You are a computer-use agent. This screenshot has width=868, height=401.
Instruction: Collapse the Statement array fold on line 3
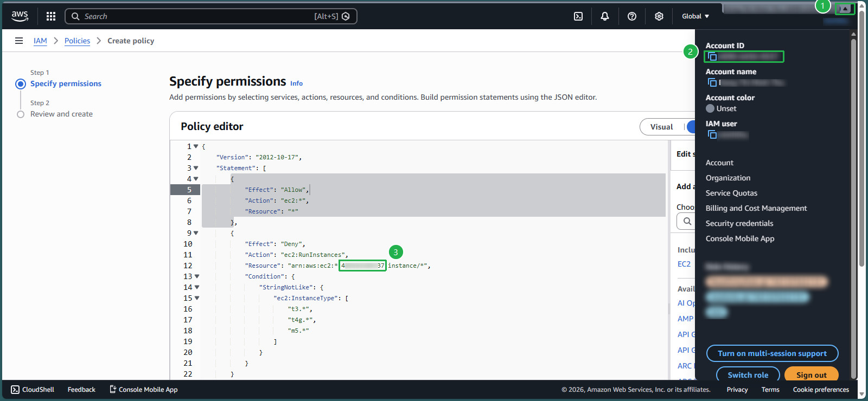[196, 168]
